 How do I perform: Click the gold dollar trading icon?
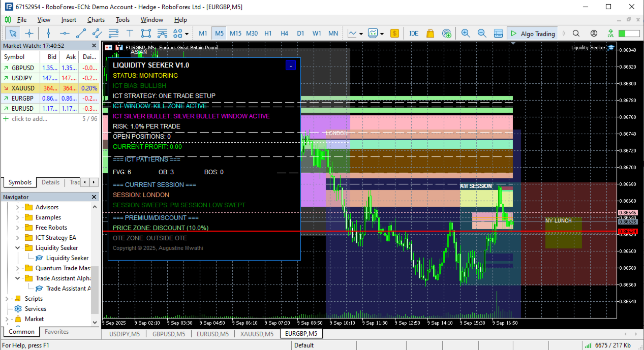(x=394, y=34)
